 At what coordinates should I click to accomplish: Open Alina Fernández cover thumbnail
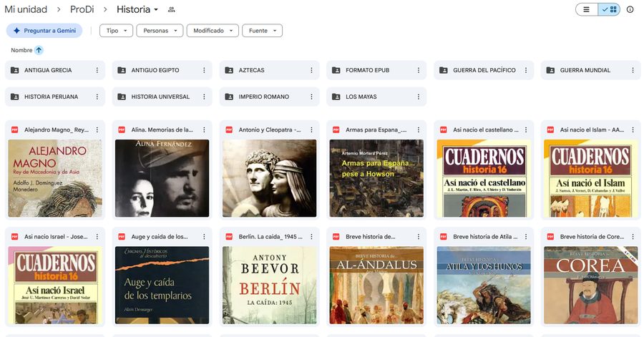click(162, 178)
